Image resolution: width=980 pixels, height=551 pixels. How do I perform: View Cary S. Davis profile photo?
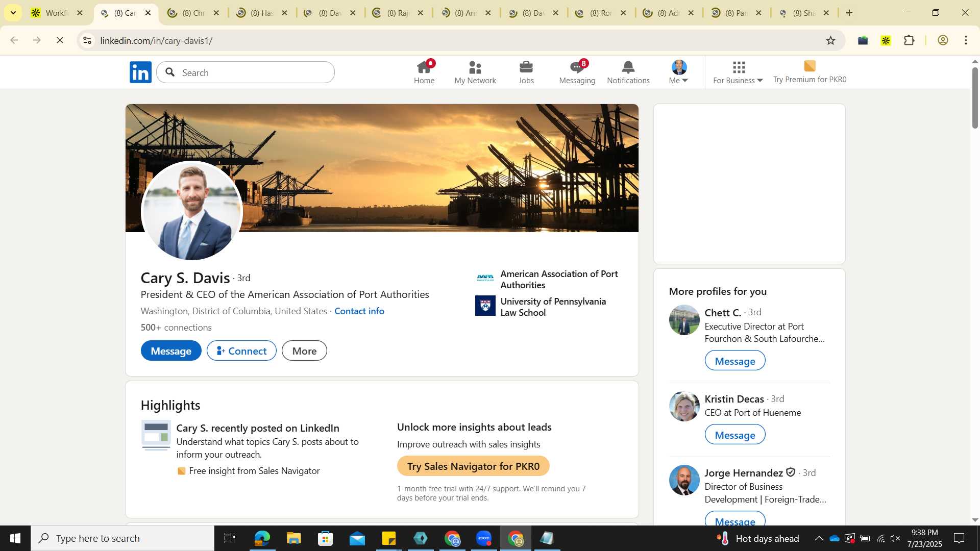(191, 211)
